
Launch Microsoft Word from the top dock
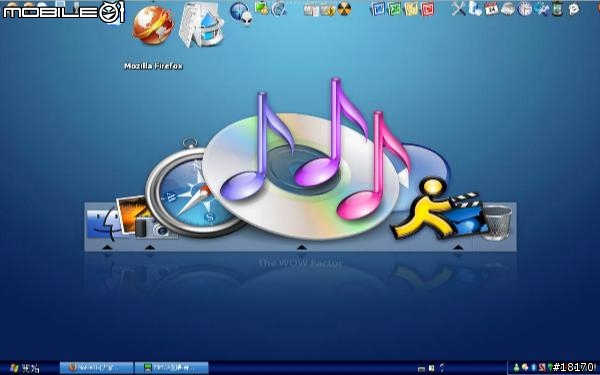pos(378,8)
